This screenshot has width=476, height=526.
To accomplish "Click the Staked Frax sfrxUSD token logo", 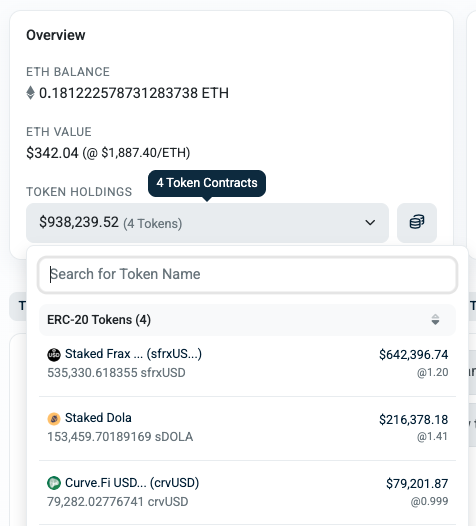I will [x=54, y=355].
